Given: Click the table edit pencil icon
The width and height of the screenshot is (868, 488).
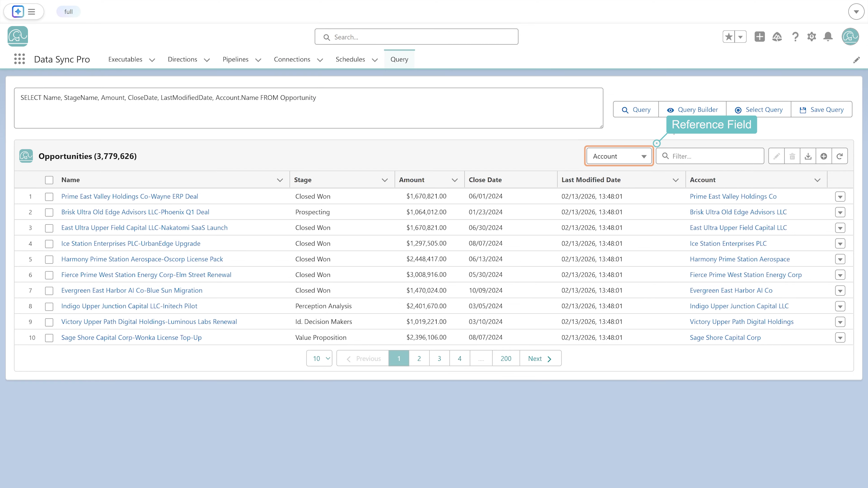Looking at the screenshot, I should coord(776,156).
